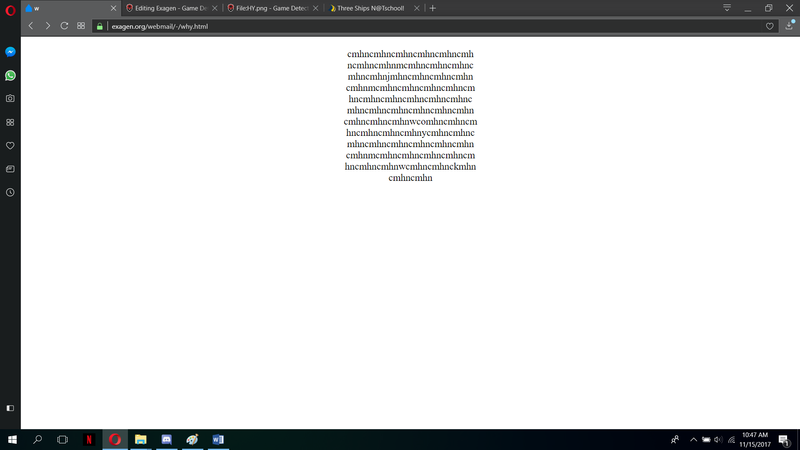Click the Opera menu logo
This screenshot has height=450, width=800.
point(9,8)
